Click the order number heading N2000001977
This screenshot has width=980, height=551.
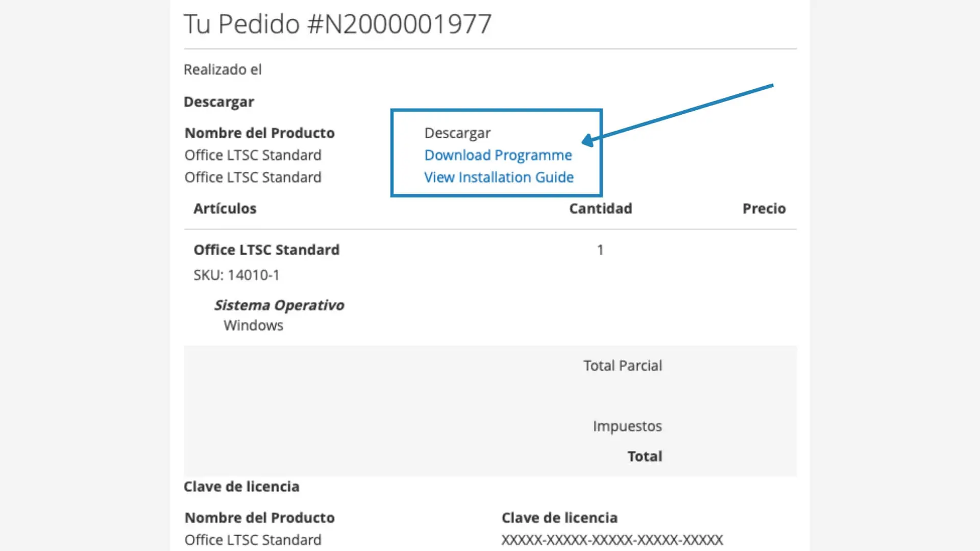(337, 24)
